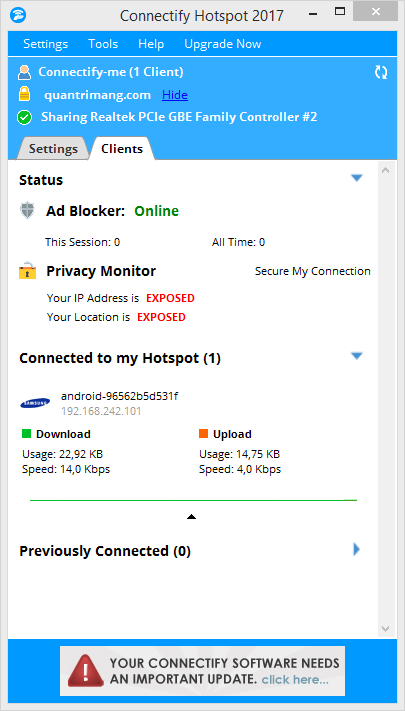Collapse the client graph with the black triangle

191,516
